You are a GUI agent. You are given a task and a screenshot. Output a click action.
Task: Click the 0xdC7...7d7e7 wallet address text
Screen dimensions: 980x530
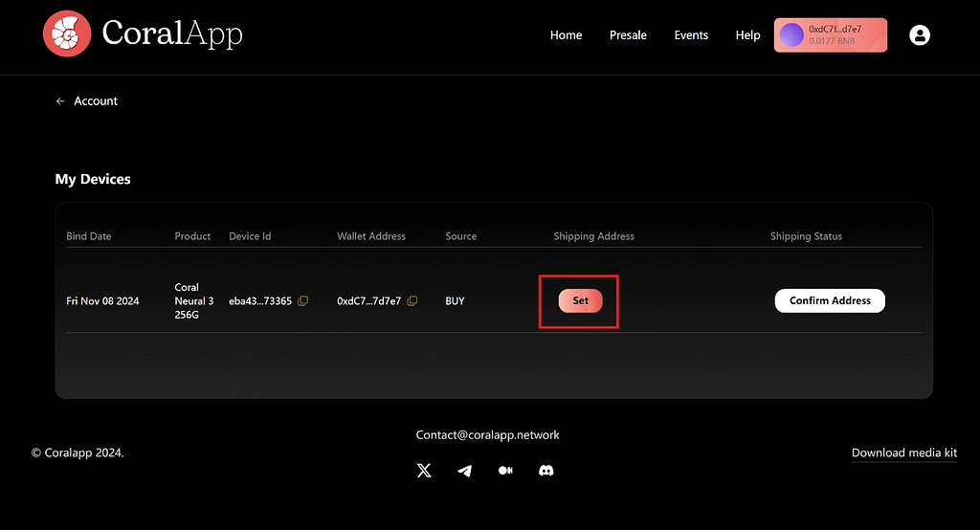click(x=368, y=300)
